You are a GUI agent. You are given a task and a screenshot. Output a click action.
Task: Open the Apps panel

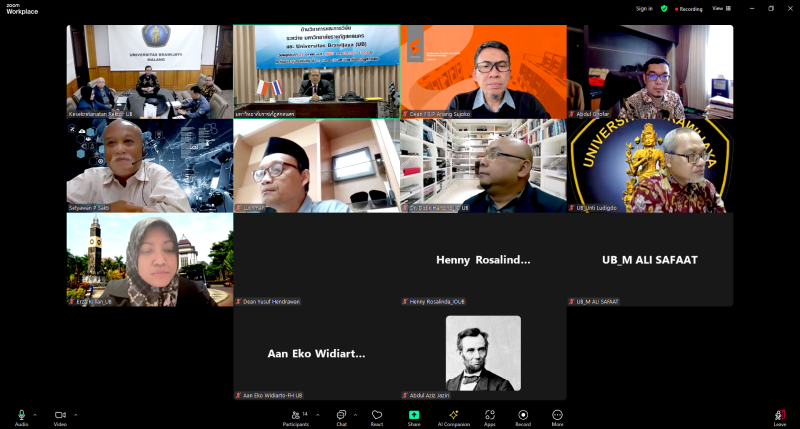[x=490, y=415]
